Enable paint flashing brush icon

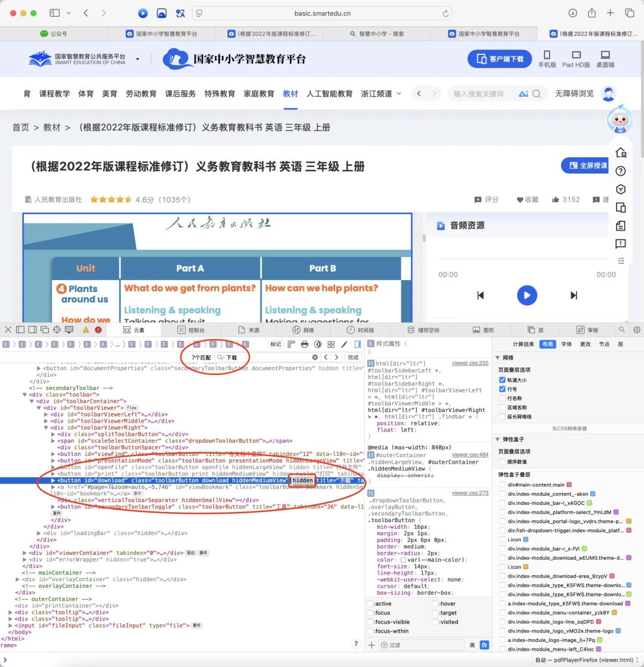coord(344,344)
